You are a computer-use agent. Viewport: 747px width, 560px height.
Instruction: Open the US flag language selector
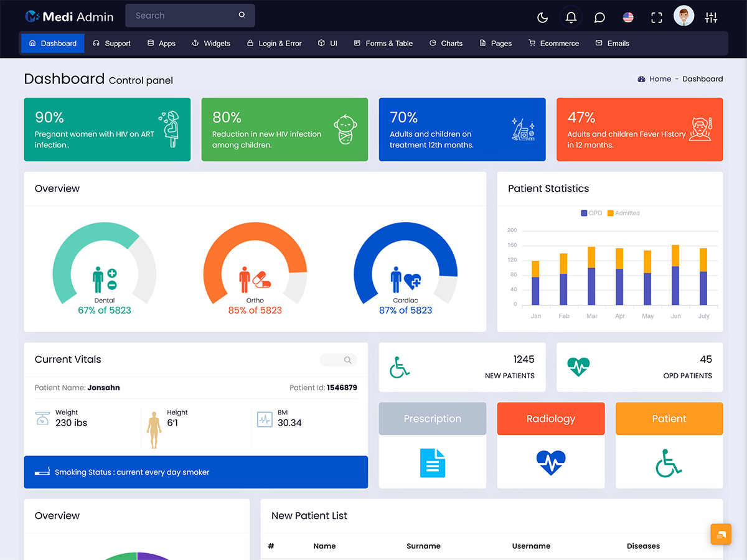628,17
